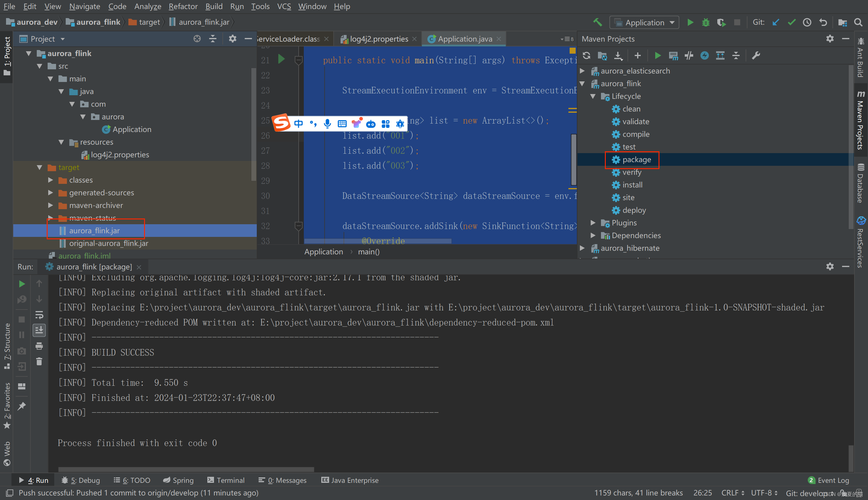
Task: Expand aurora_elasticsearch Maven project
Action: click(x=582, y=71)
